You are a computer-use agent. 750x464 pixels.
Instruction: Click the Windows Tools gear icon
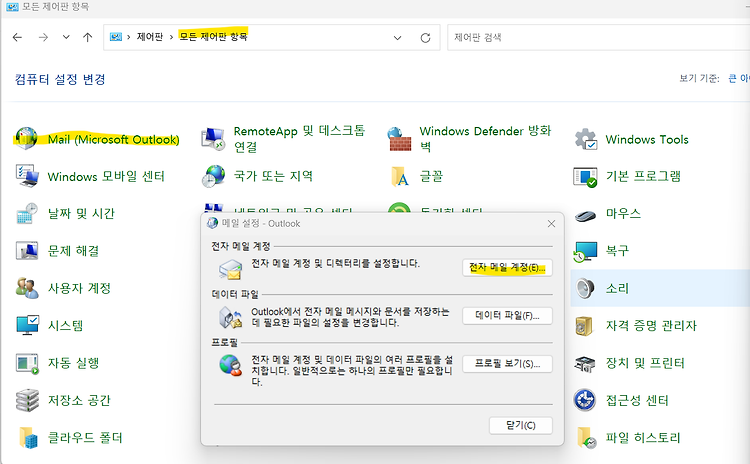[x=585, y=139]
